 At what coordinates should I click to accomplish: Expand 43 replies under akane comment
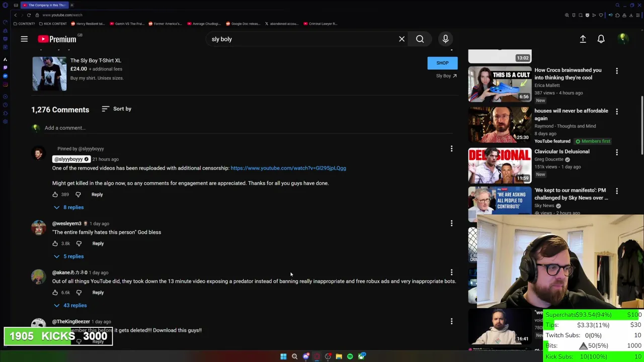pos(70,305)
